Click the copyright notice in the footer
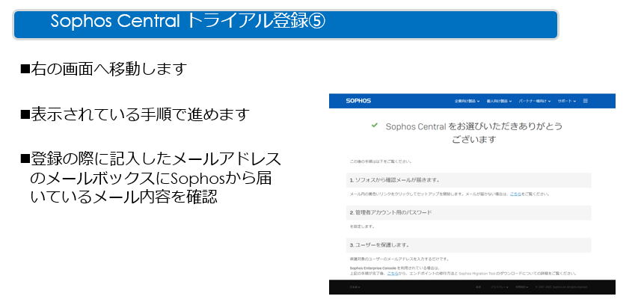The width and height of the screenshot is (644, 308). (x=562, y=287)
